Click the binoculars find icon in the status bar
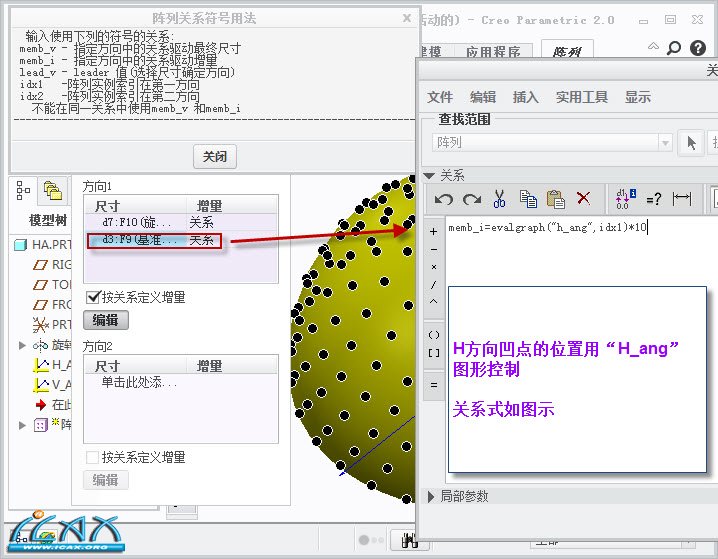 pyautogui.click(x=409, y=541)
